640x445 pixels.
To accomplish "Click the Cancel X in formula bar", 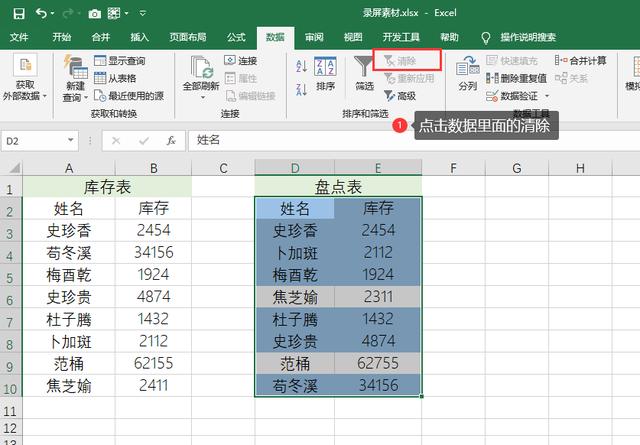I will [x=116, y=141].
